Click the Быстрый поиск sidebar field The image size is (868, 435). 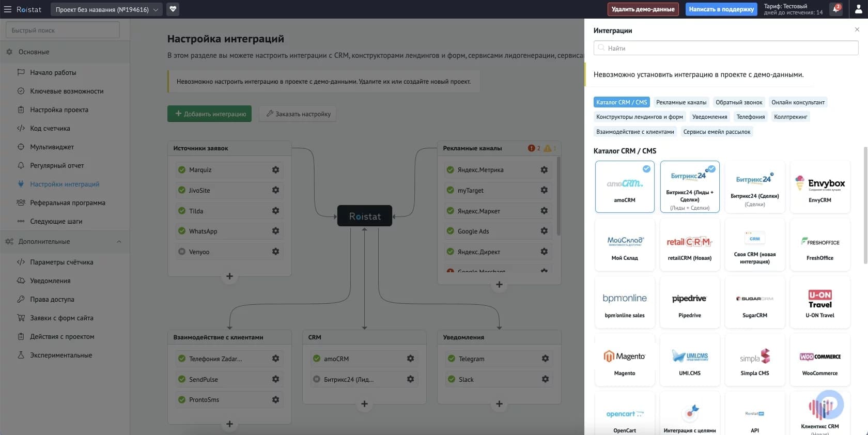[63, 30]
